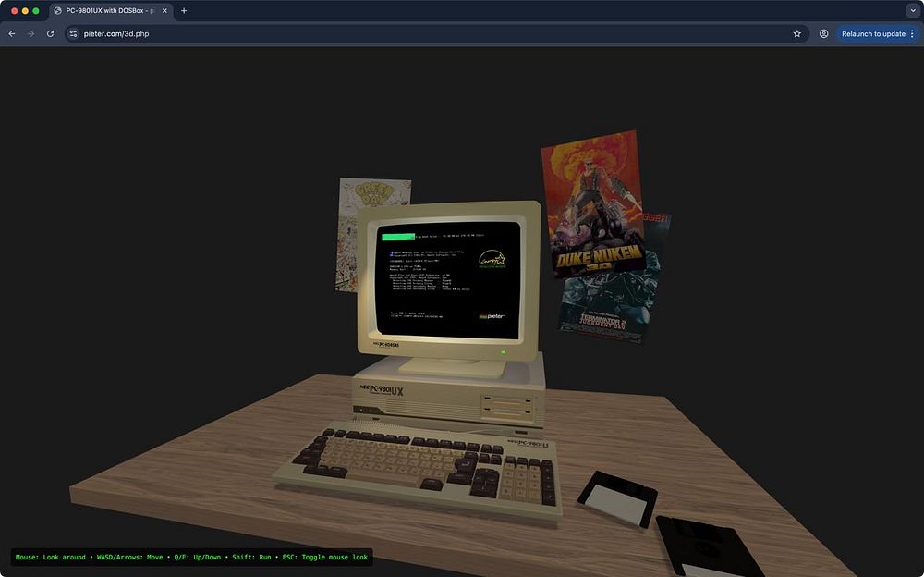Click the beige PC-9801 keyboard

(x=419, y=472)
